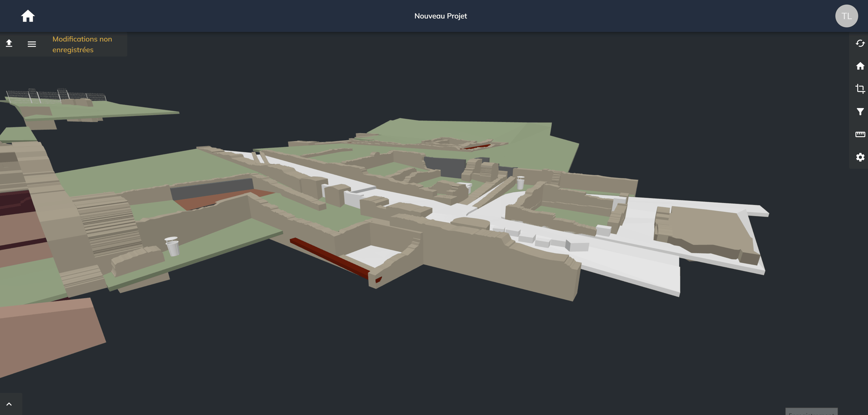Open the TL user avatar menu
Viewport: 868px width, 415px height.
click(x=846, y=16)
